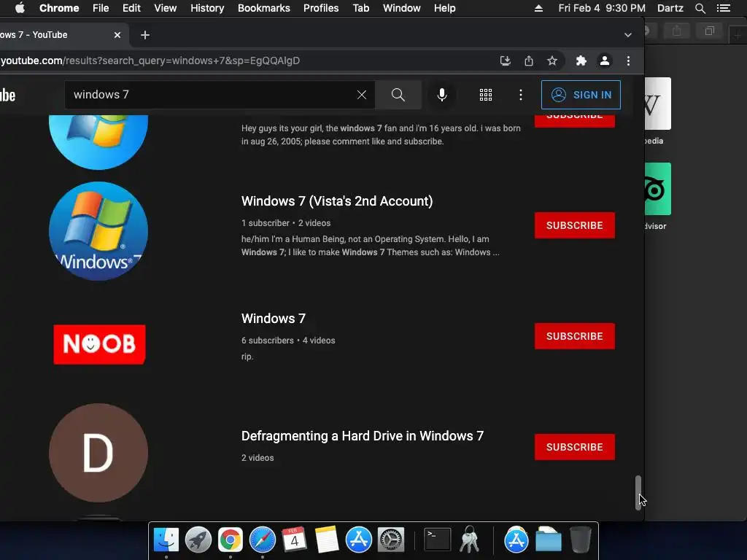
Task: Open Calendar from the Dock
Action: click(295, 540)
